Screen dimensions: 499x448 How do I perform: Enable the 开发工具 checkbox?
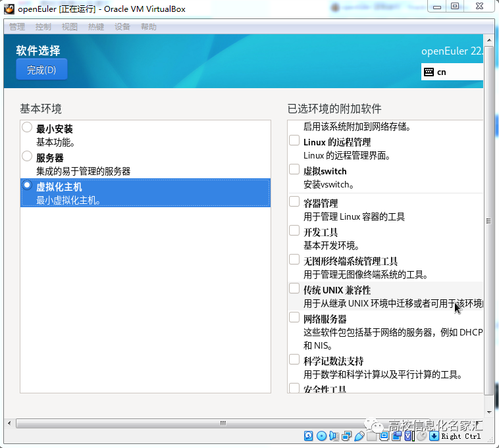[x=294, y=230]
